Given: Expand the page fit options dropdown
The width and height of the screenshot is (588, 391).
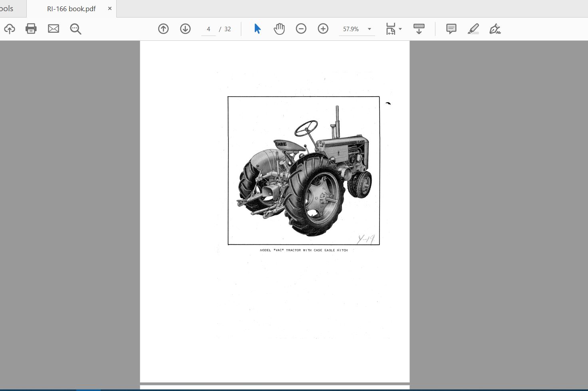Looking at the screenshot, I should [400, 28].
